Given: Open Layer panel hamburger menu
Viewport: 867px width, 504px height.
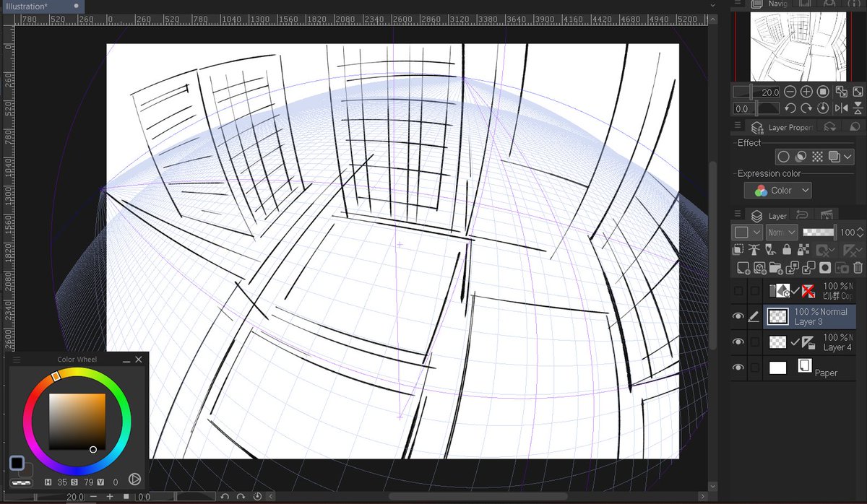Looking at the screenshot, I should [x=738, y=215].
